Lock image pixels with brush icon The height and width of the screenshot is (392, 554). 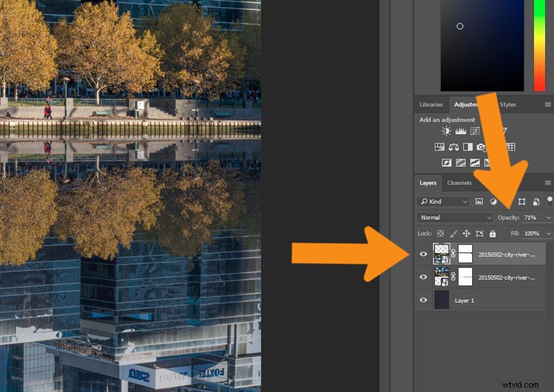point(454,233)
